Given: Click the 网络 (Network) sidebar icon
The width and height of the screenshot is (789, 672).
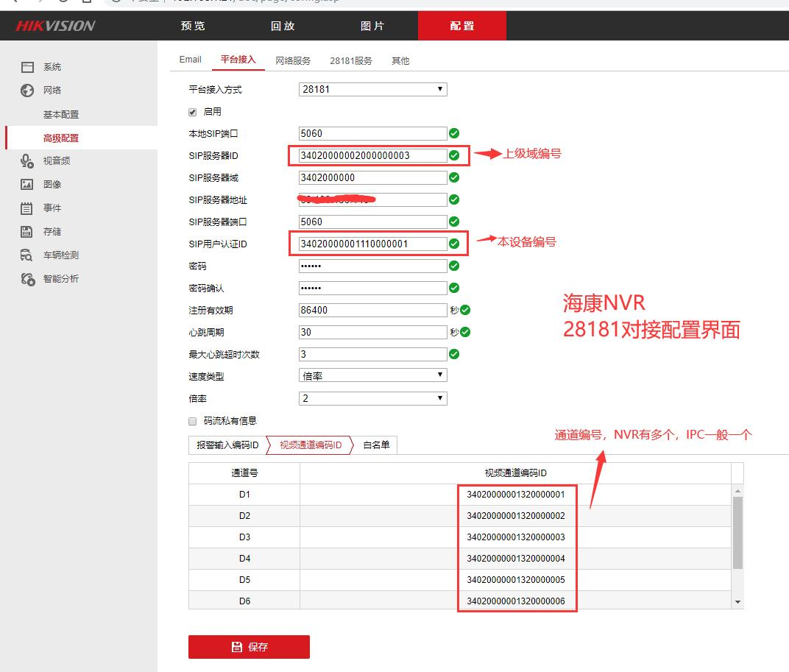Looking at the screenshot, I should tap(26, 90).
